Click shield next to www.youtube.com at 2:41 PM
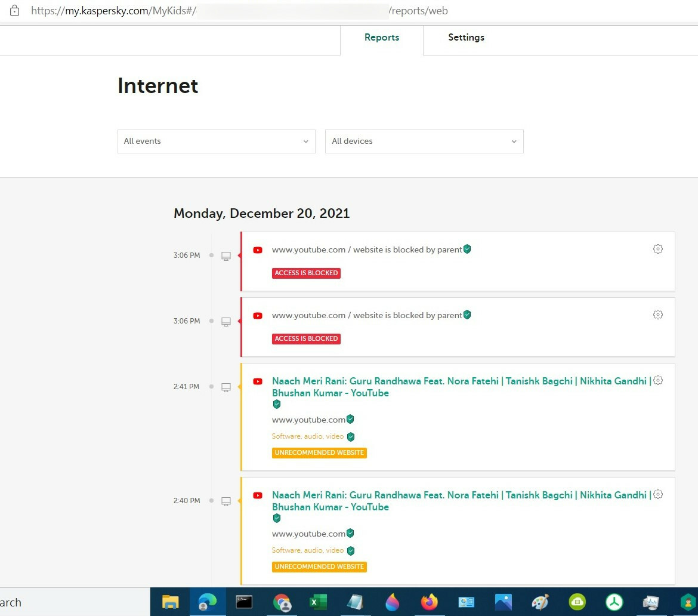698x616 pixels. click(x=350, y=419)
